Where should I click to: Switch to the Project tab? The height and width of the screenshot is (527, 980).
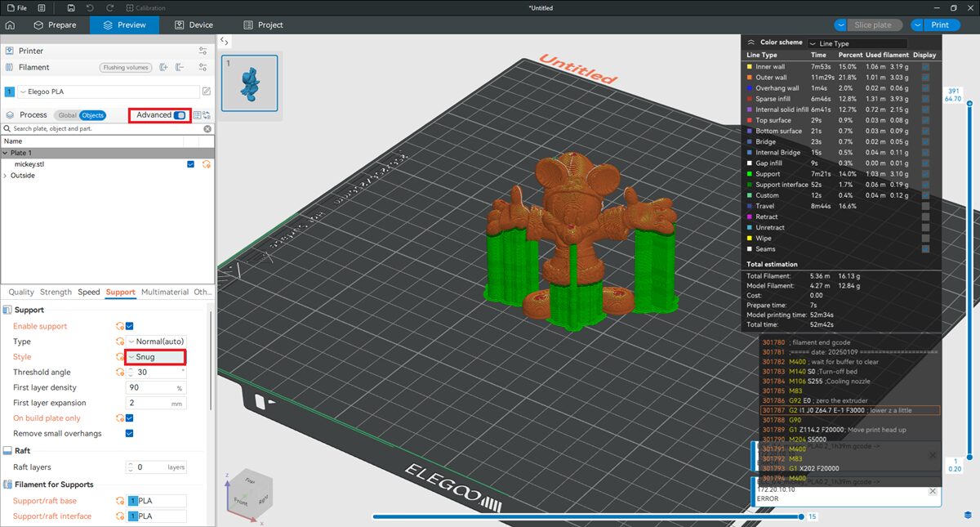pyautogui.click(x=264, y=25)
